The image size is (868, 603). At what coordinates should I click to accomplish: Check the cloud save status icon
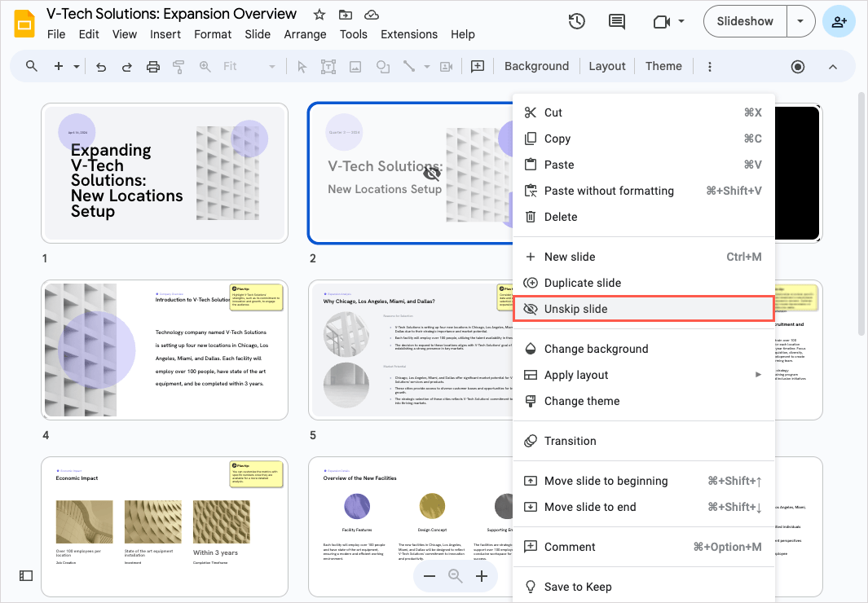[372, 15]
